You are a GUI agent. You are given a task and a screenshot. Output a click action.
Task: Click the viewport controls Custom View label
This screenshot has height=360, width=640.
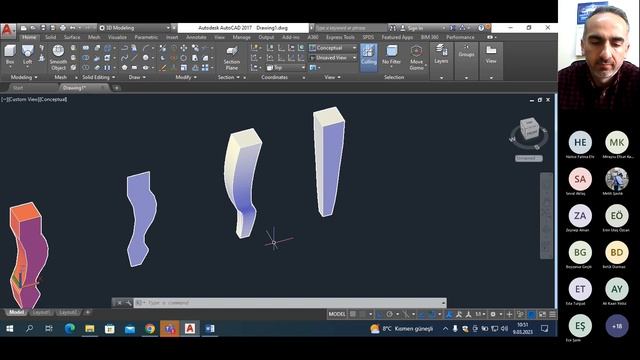pos(24,99)
